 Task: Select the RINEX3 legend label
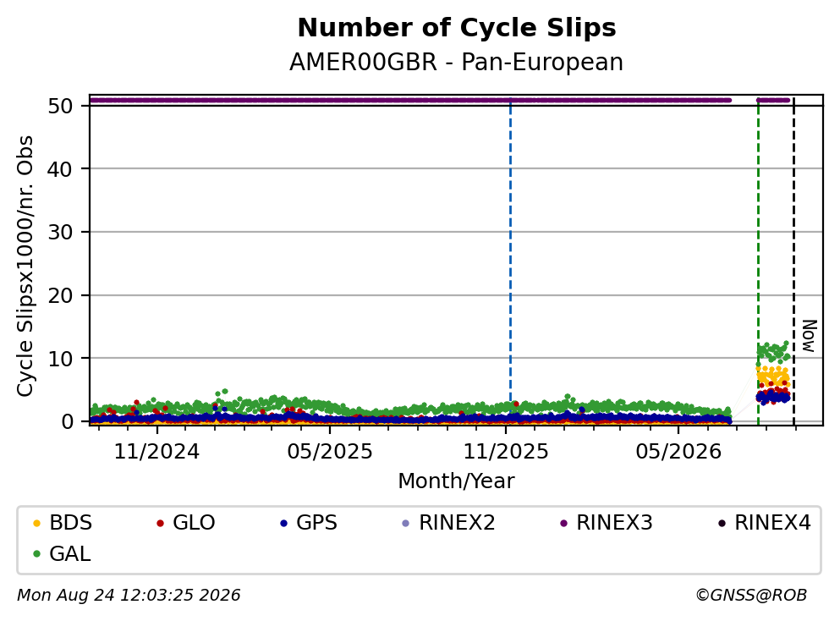(x=614, y=523)
